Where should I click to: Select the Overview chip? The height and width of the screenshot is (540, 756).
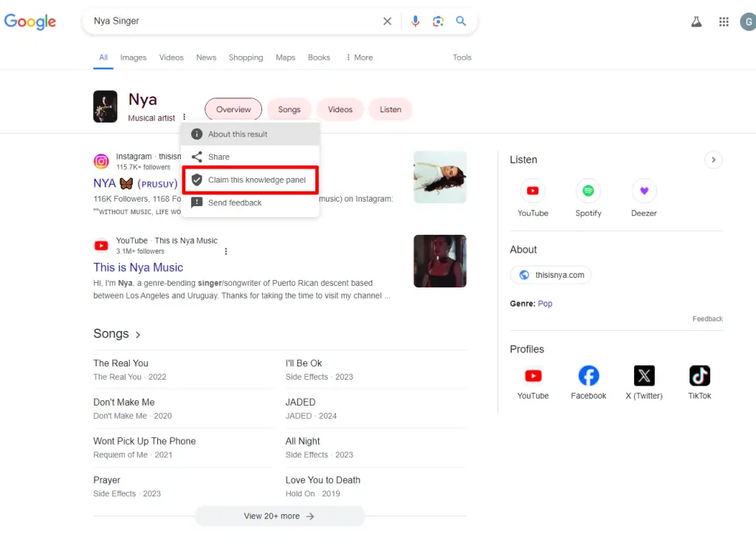coord(233,109)
